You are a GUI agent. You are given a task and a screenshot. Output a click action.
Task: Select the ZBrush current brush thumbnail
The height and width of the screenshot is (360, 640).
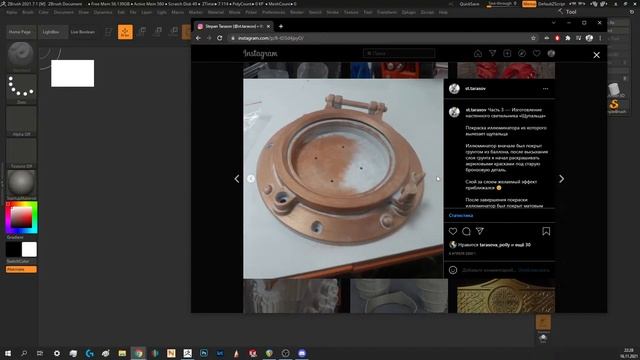pos(21,55)
